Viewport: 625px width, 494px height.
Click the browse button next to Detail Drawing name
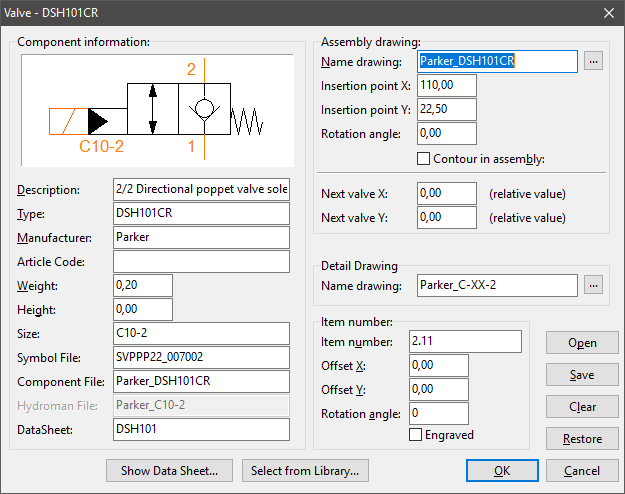click(595, 286)
